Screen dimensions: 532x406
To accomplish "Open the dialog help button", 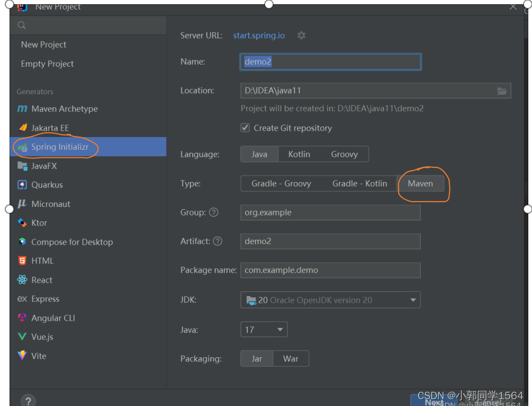I will click(x=28, y=401).
